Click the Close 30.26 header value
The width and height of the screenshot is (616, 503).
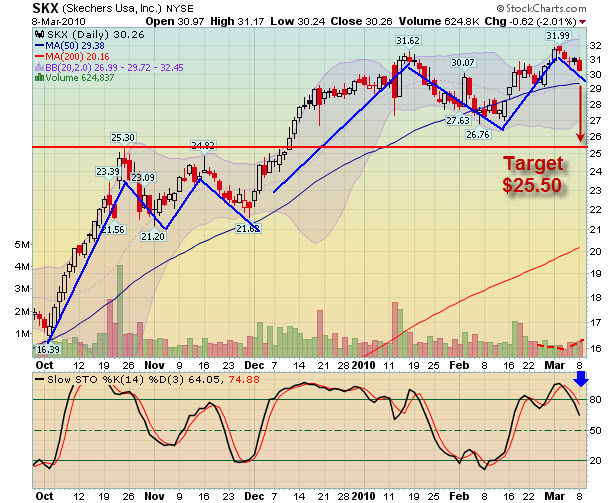(x=361, y=21)
